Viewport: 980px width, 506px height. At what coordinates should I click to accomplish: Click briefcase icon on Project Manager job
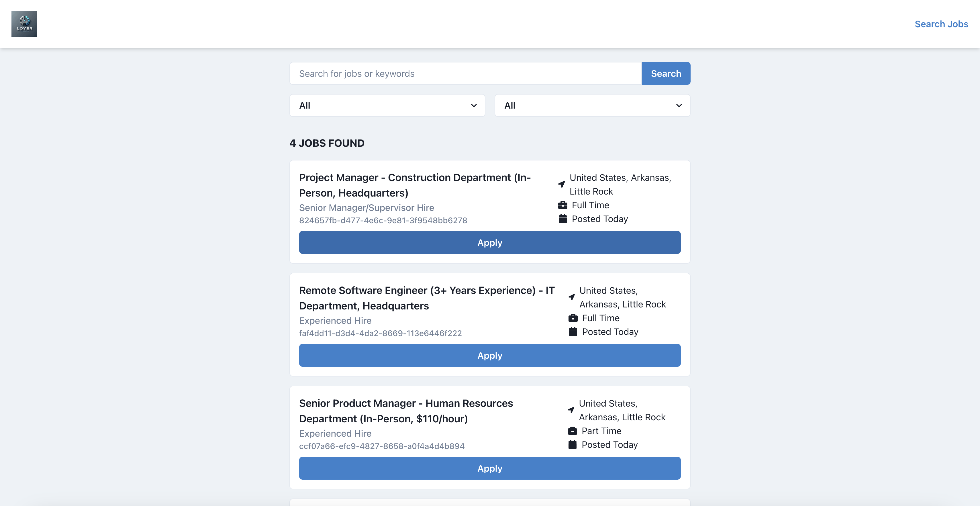(x=563, y=205)
